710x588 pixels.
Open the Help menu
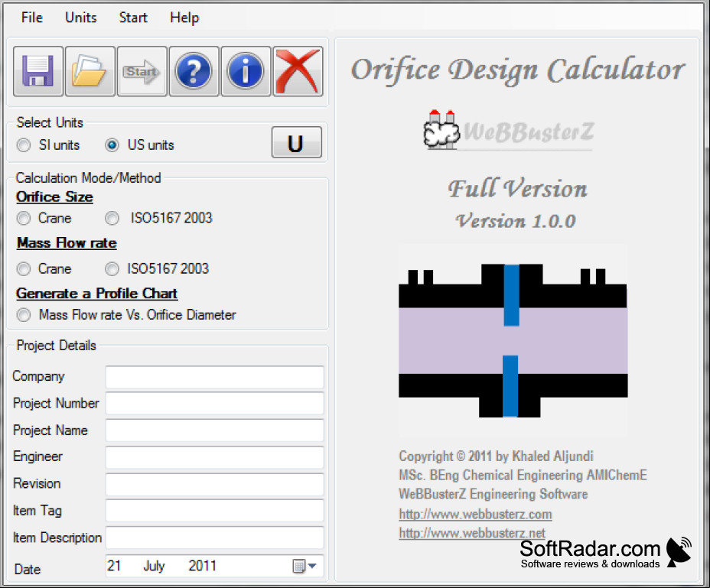click(x=184, y=18)
